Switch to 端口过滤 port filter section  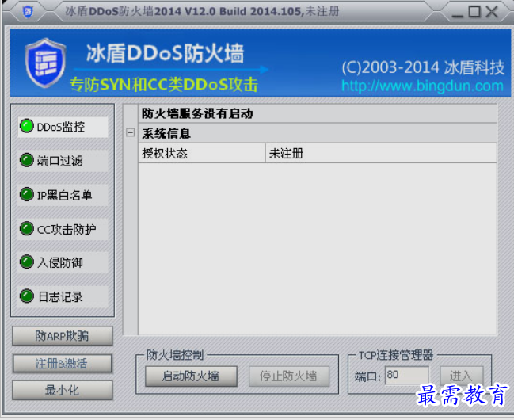click(x=63, y=161)
